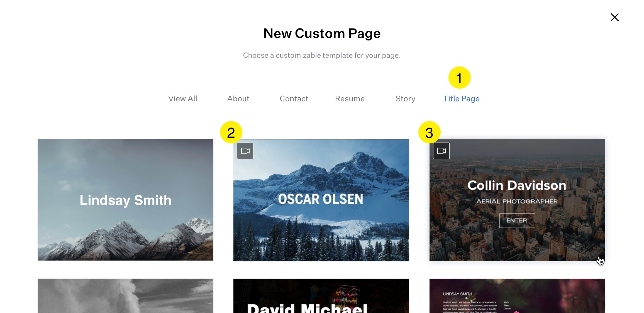Click the underlined Title Page link
Screen dimensions: 644x313
[x=461, y=99]
